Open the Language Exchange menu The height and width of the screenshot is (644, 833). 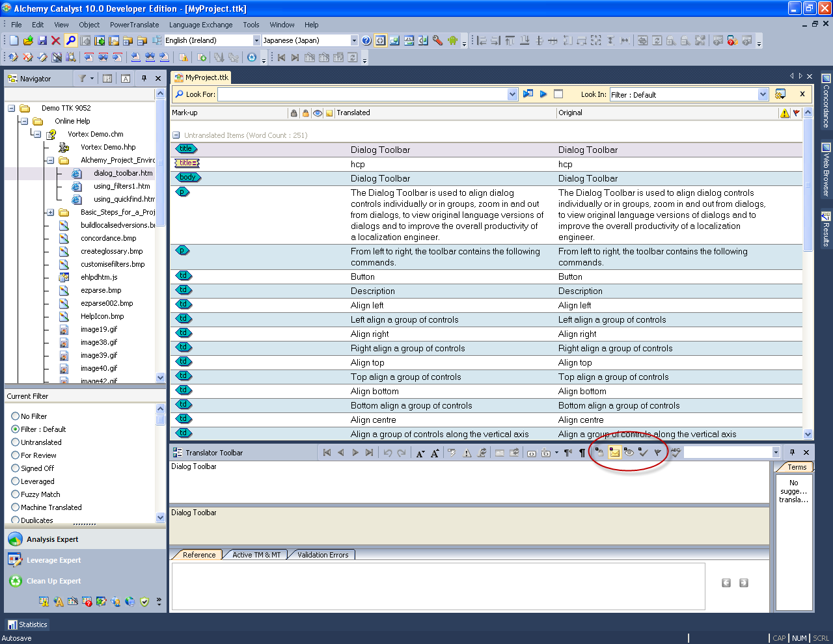coord(200,25)
